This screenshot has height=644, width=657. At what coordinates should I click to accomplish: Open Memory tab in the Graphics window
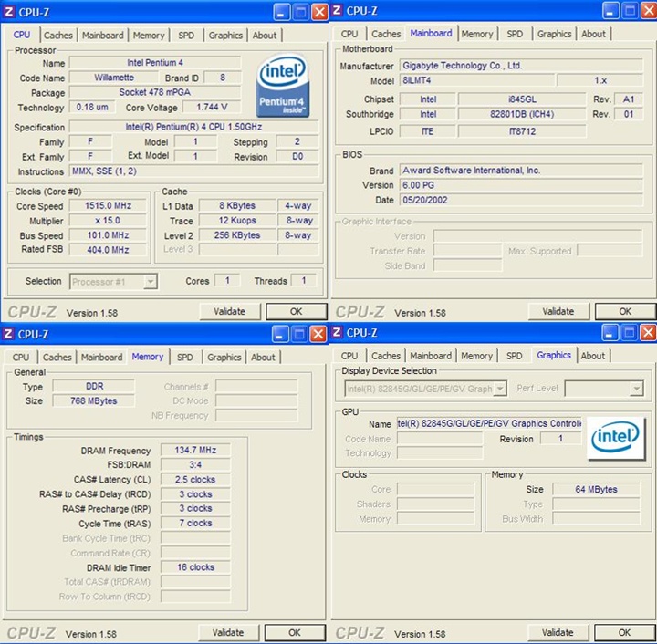(x=477, y=356)
